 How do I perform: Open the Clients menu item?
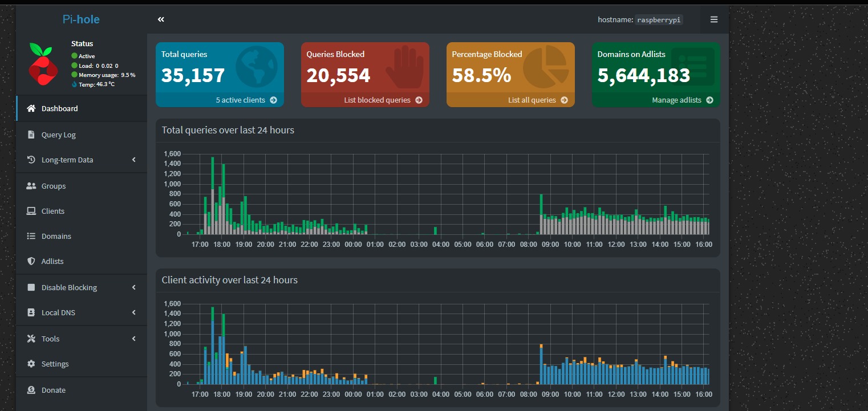coord(53,211)
